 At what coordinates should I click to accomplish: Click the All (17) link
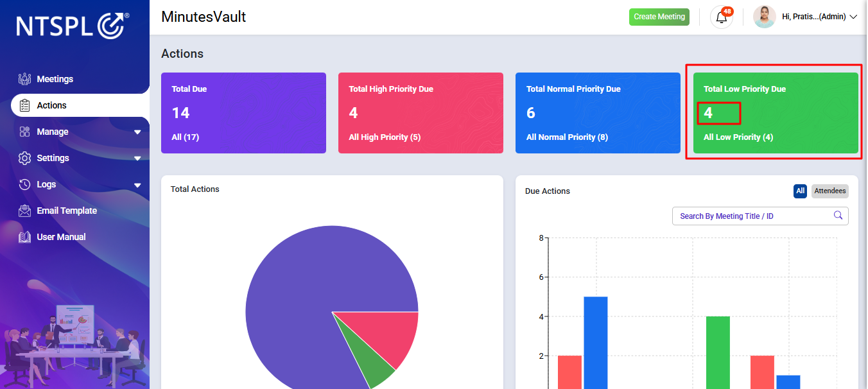click(x=185, y=137)
